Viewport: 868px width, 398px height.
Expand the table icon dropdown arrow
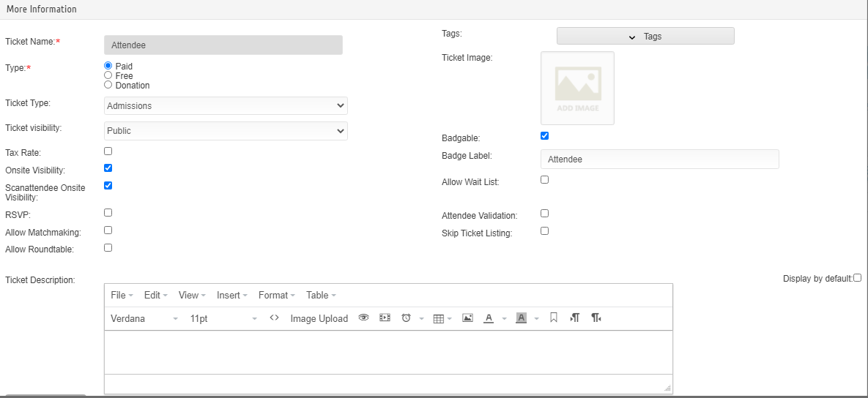click(x=450, y=318)
